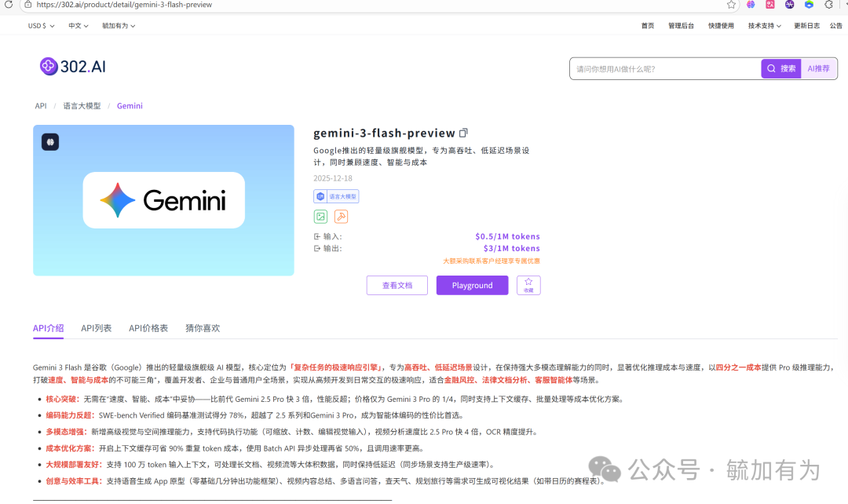Click the Gemini breadcrumb link

[x=130, y=105]
